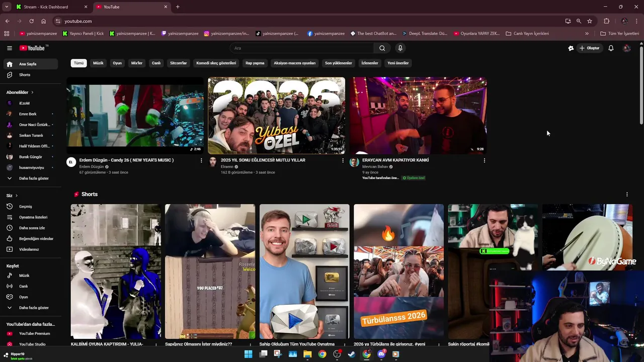Open YouTube Studio link
Screen dimensions: 644x362
(x=30, y=344)
